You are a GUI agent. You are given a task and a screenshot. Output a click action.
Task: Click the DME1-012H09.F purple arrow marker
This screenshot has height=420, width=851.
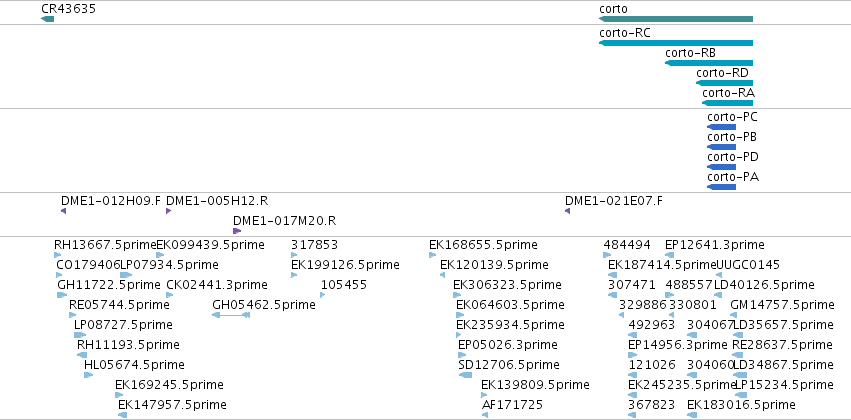(x=63, y=211)
